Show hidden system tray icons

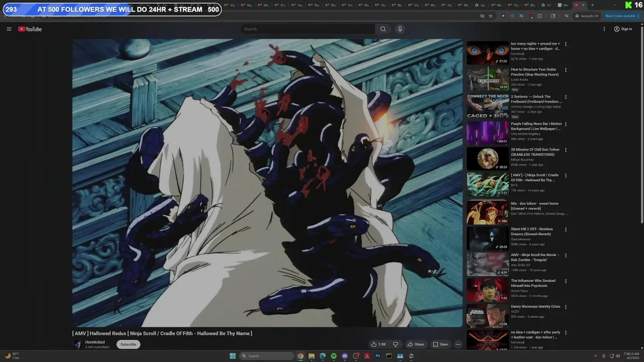point(596,356)
